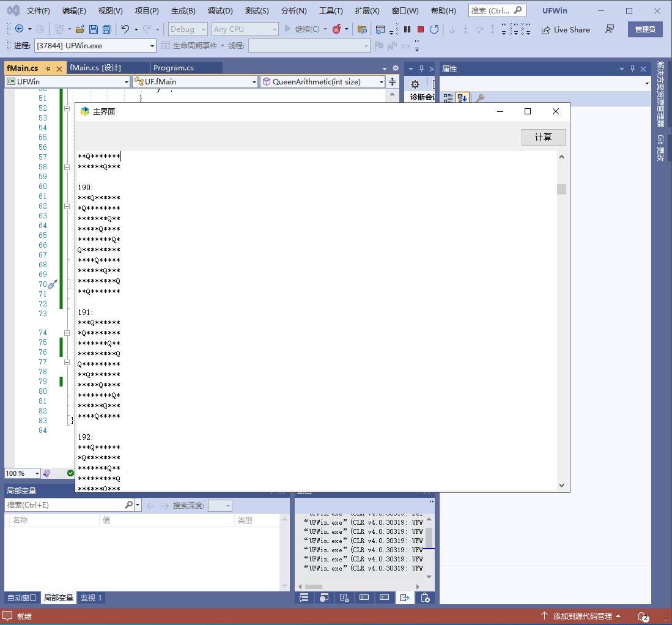The width and height of the screenshot is (672, 625).
Task: Stop debugging with the red square icon
Action: pyautogui.click(x=421, y=29)
